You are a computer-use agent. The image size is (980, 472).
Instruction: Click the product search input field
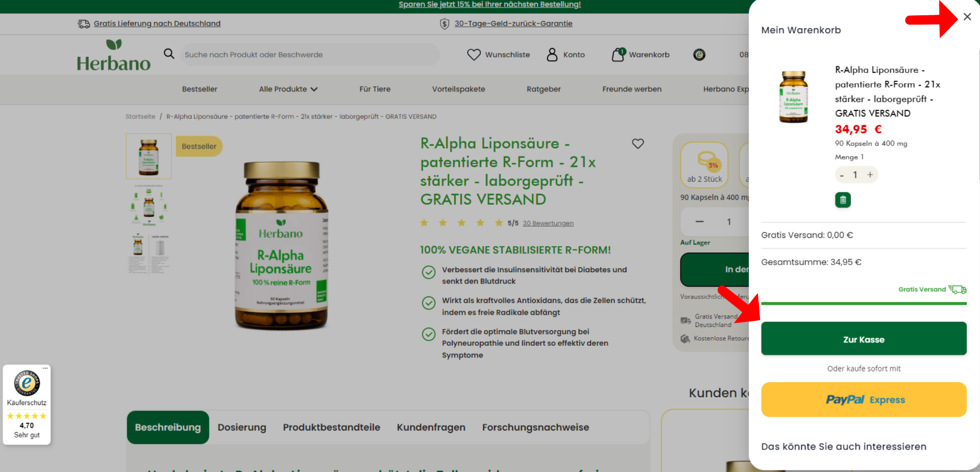coord(310,54)
